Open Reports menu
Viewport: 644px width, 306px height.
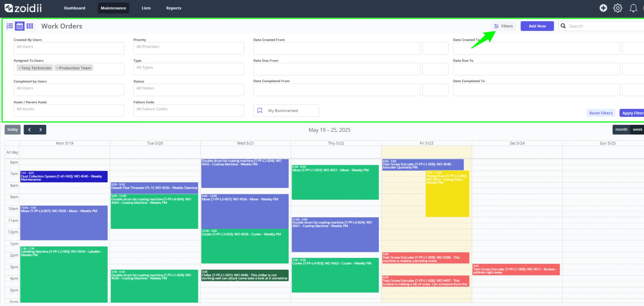pyautogui.click(x=174, y=8)
